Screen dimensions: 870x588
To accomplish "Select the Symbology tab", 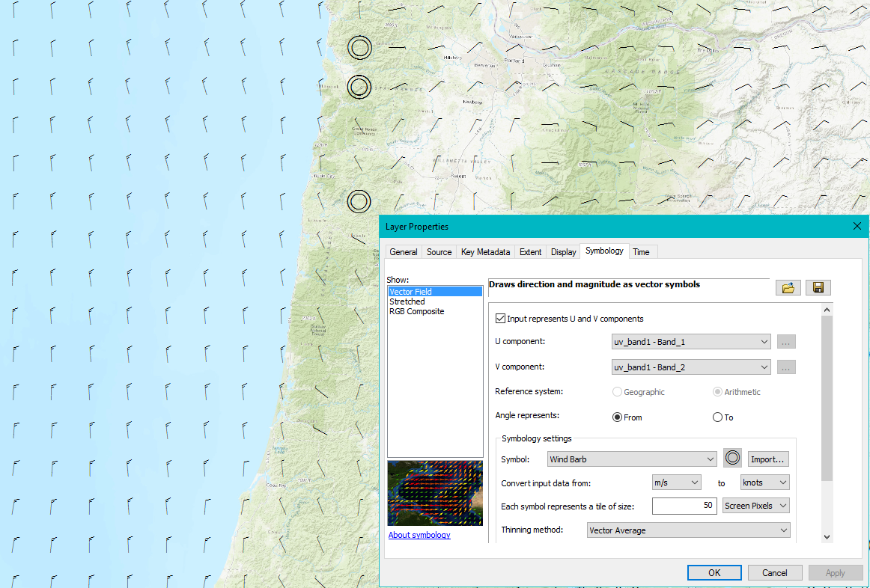I will pyautogui.click(x=604, y=251).
